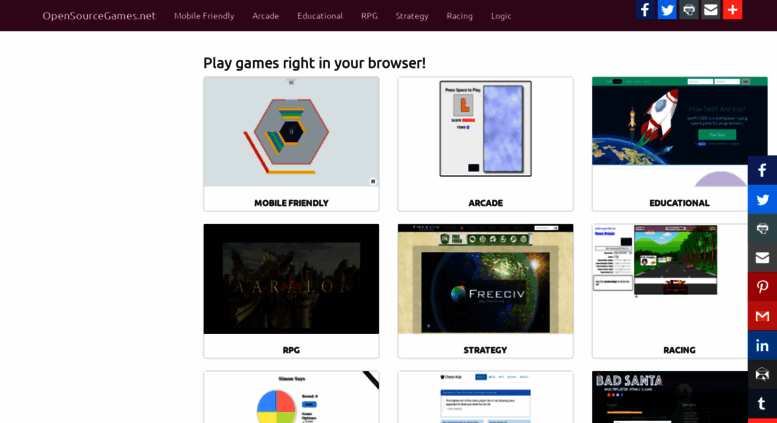Open EDUCATIONAL category label
The width and height of the screenshot is (777, 423).
pyautogui.click(x=679, y=203)
